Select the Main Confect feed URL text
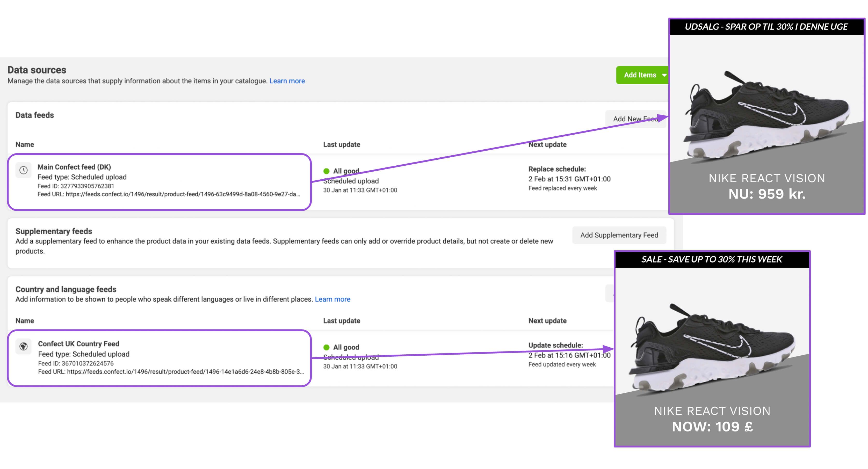 (169, 194)
